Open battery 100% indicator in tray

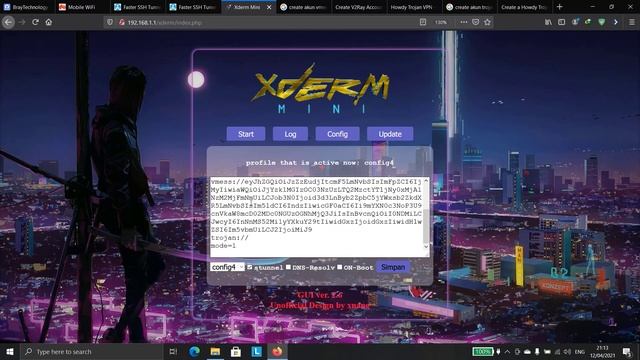(x=483, y=351)
